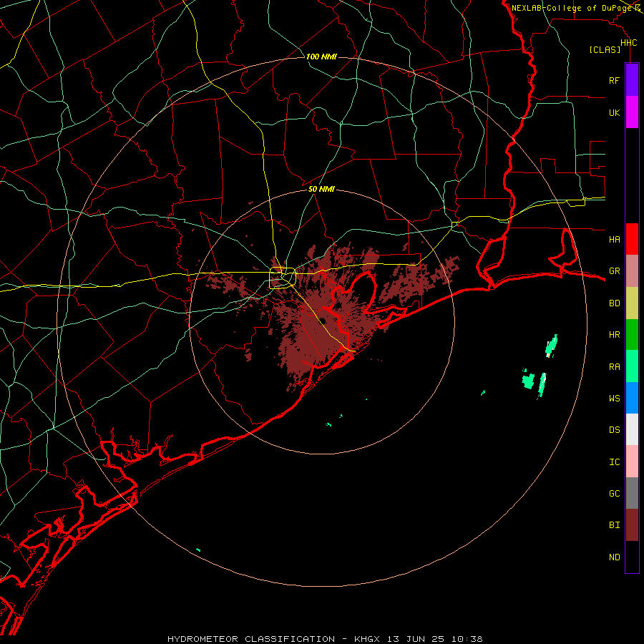This screenshot has width=644, height=644.
Task: Click the BD yellow legend swatch
Action: pyautogui.click(x=632, y=303)
